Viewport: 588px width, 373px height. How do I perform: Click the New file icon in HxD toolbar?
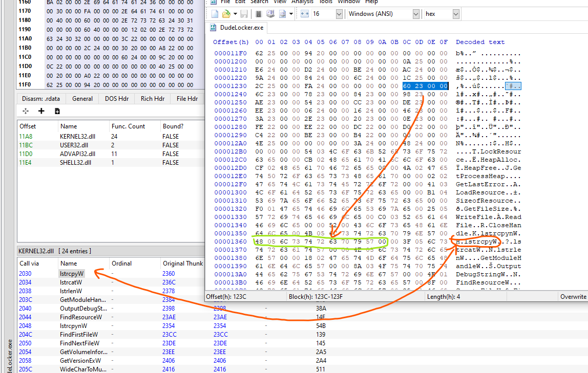(x=215, y=14)
